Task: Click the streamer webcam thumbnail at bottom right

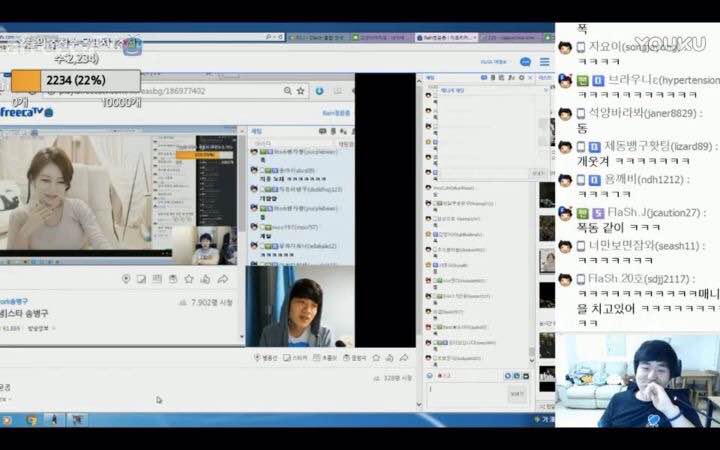Action: point(637,381)
